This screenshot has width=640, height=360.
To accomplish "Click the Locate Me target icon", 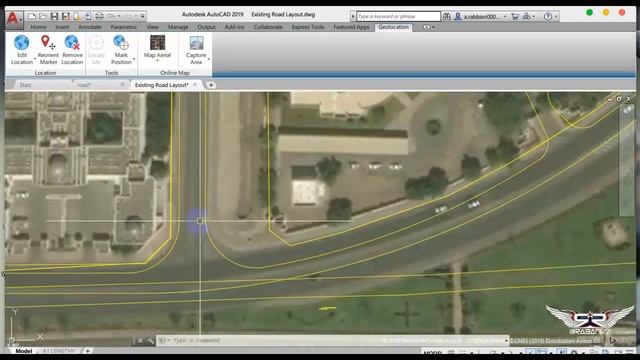I will [96, 42].
